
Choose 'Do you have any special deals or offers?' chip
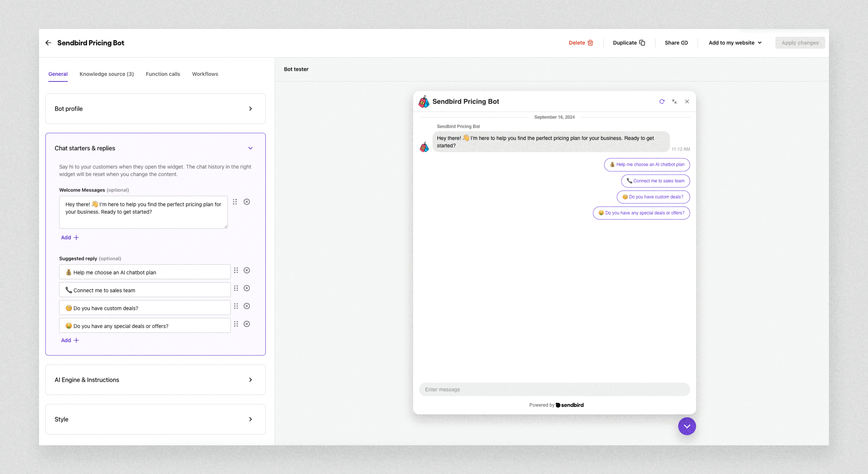[641, 213]
